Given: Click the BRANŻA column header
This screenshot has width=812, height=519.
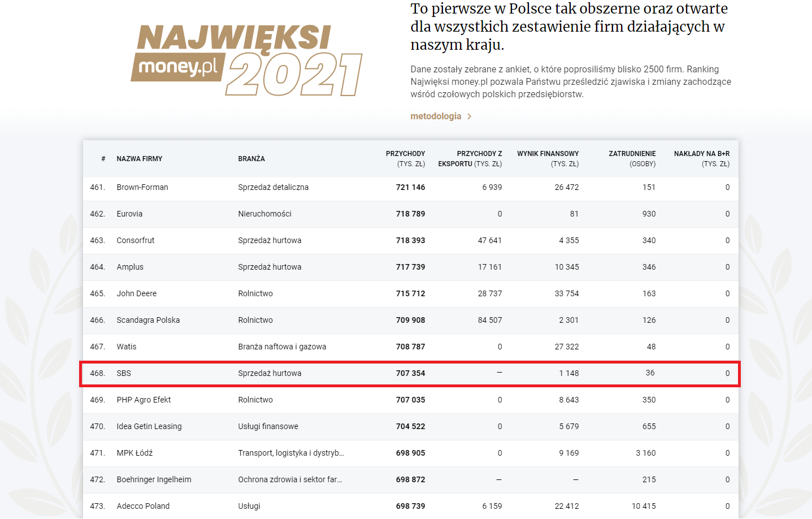Looking at the screenshot, I should (x=251, y=159).
